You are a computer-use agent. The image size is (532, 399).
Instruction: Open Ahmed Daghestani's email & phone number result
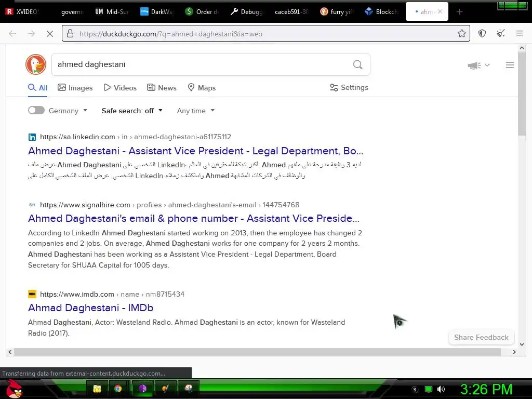click(x=194, y=219)
